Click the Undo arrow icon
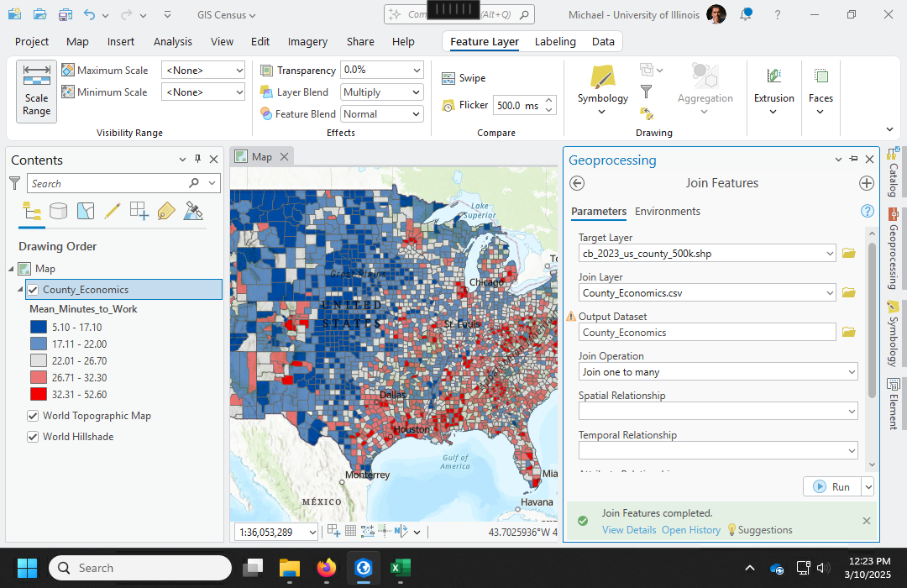The image size is (907, 588). pos(89,14)
